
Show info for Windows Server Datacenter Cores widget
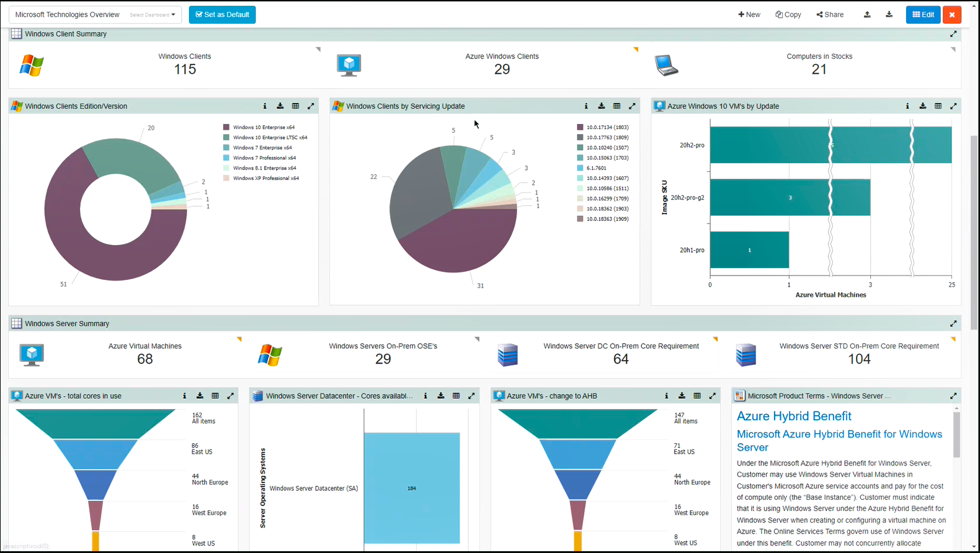point(425,396)
